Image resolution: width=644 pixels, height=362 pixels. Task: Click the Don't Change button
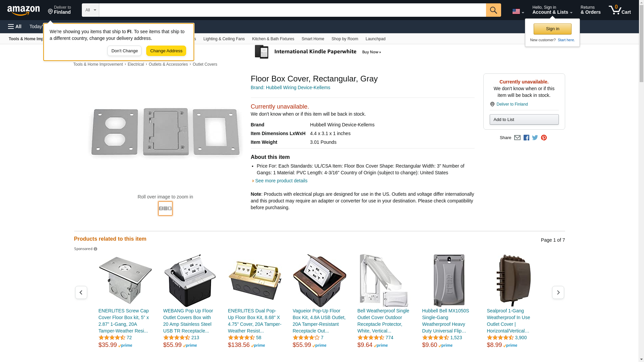point(124,51)
